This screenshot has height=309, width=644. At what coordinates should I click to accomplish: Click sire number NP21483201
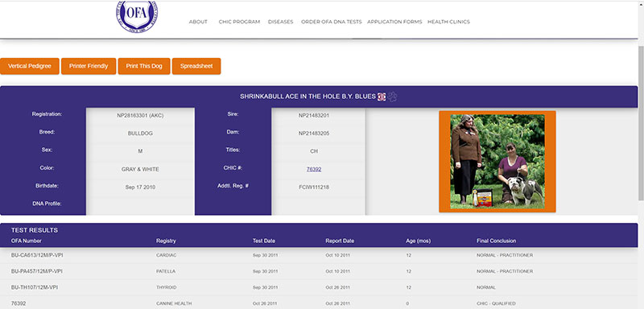pyautogui.click(x=314, y=115)
